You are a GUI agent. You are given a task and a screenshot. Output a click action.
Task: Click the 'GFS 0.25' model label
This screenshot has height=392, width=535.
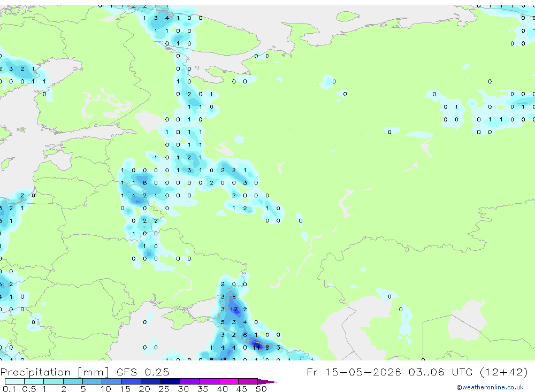(x=143, y=372)
